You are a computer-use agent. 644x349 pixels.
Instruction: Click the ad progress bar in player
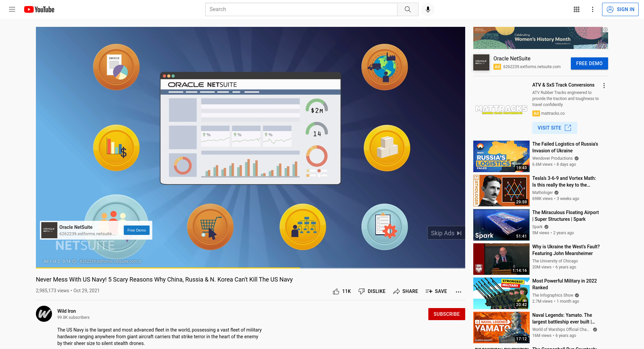point(250,268)
